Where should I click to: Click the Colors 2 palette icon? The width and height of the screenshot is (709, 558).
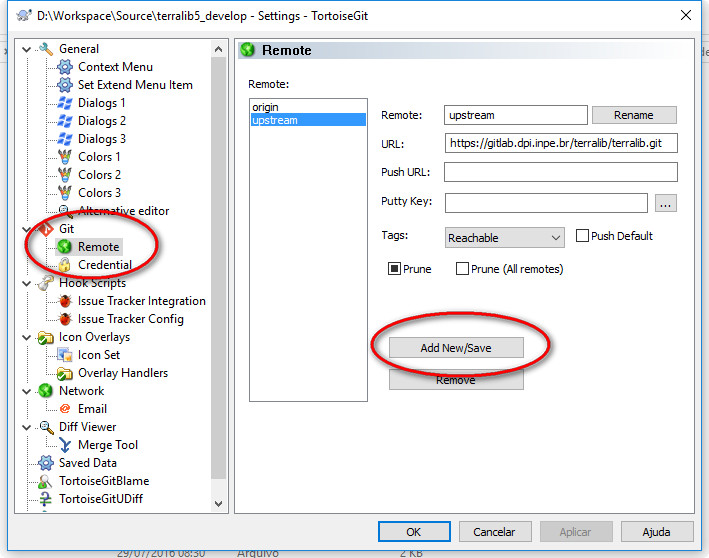point(65,175)
